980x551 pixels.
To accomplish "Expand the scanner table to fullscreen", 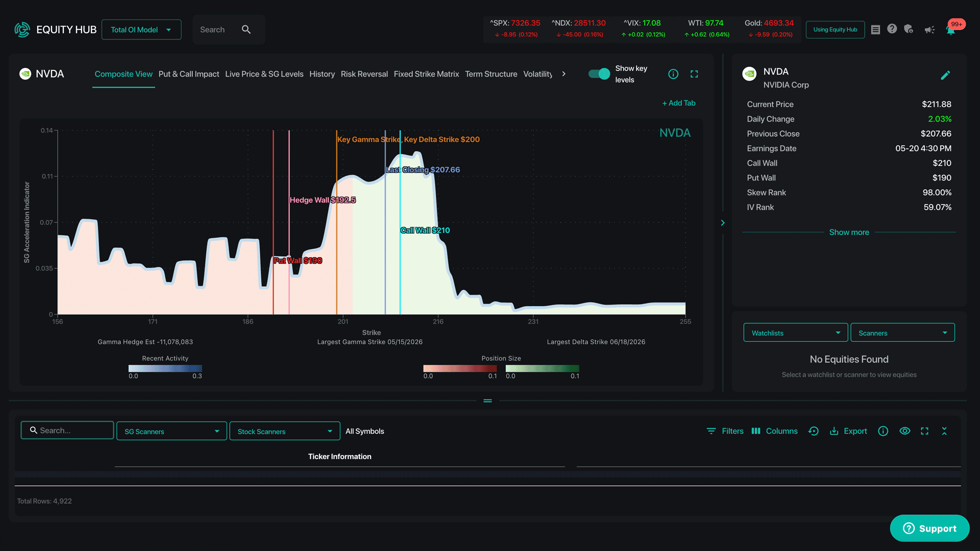I will pos(924,431).
